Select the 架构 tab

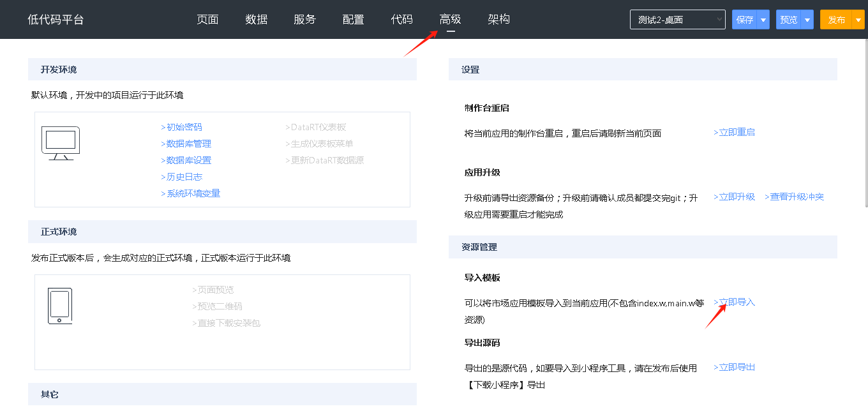(x=498, y=20)
